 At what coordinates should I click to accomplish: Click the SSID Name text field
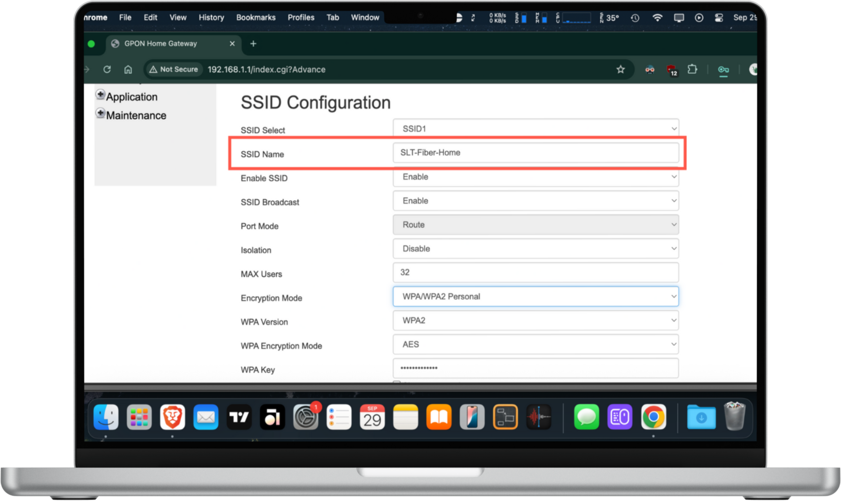coord(536,153)
